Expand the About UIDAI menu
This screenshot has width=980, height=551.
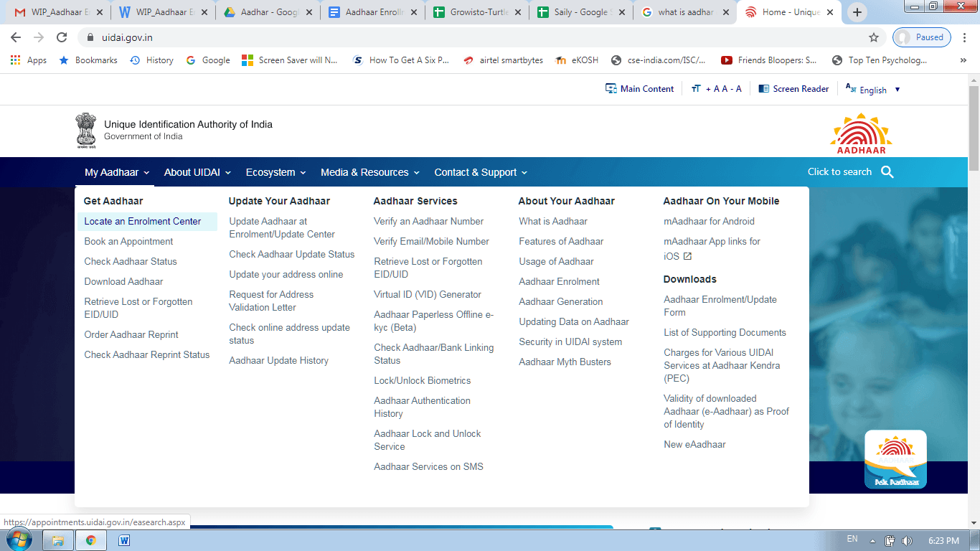(x=197, y=172)
